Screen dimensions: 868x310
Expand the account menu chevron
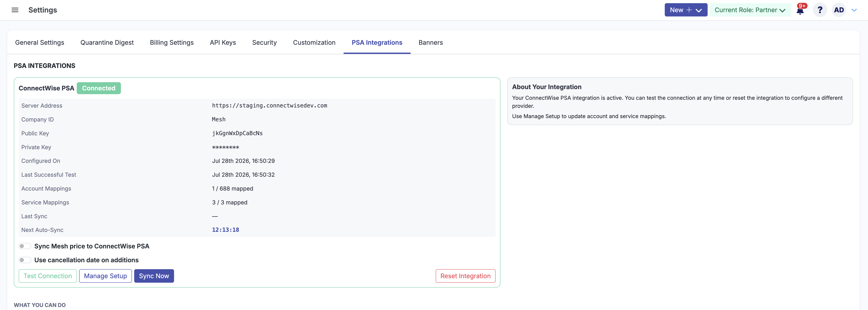(854, 10)
